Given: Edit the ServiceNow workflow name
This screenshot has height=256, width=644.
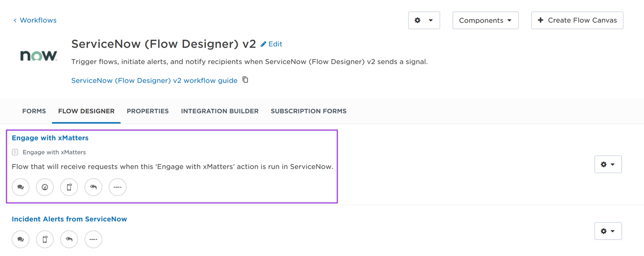Looking at the screenshot, I should tap(271, 44).
